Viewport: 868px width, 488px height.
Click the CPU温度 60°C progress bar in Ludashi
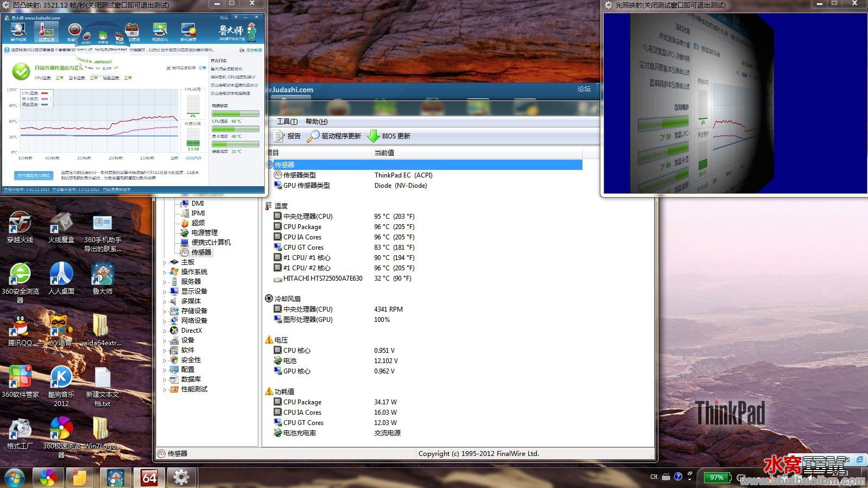[235, 114]
